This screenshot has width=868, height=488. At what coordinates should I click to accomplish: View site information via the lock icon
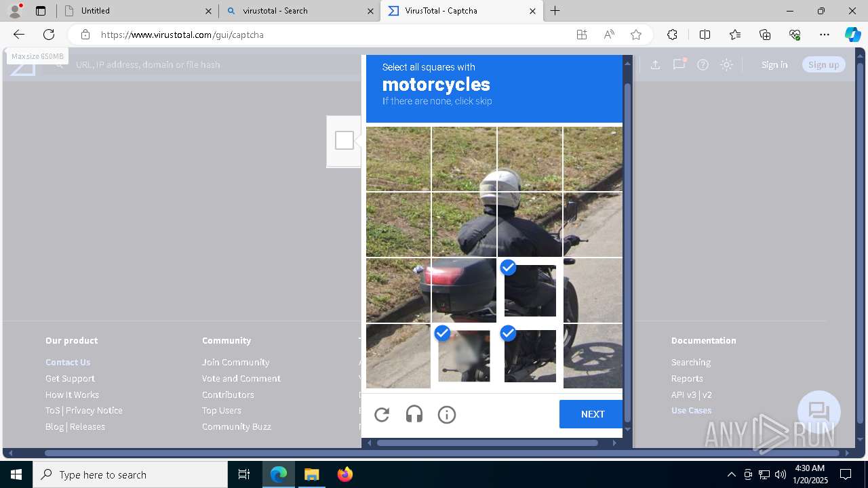85,35
